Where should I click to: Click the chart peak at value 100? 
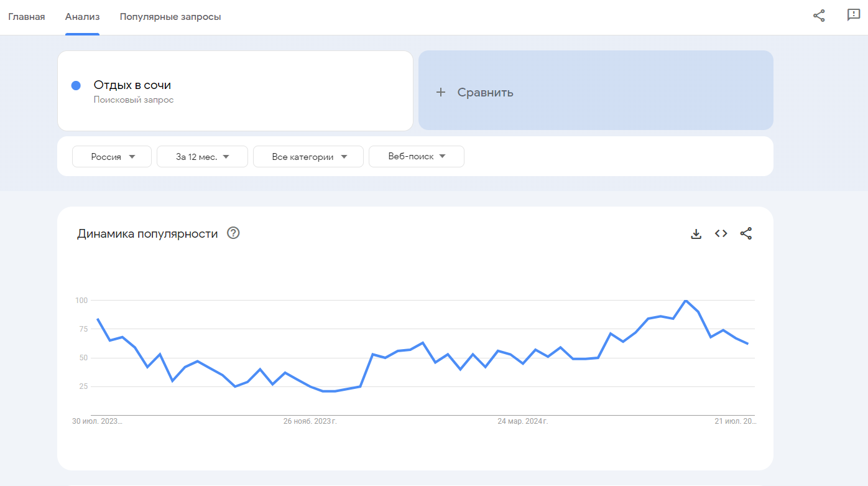pos(685,301)
